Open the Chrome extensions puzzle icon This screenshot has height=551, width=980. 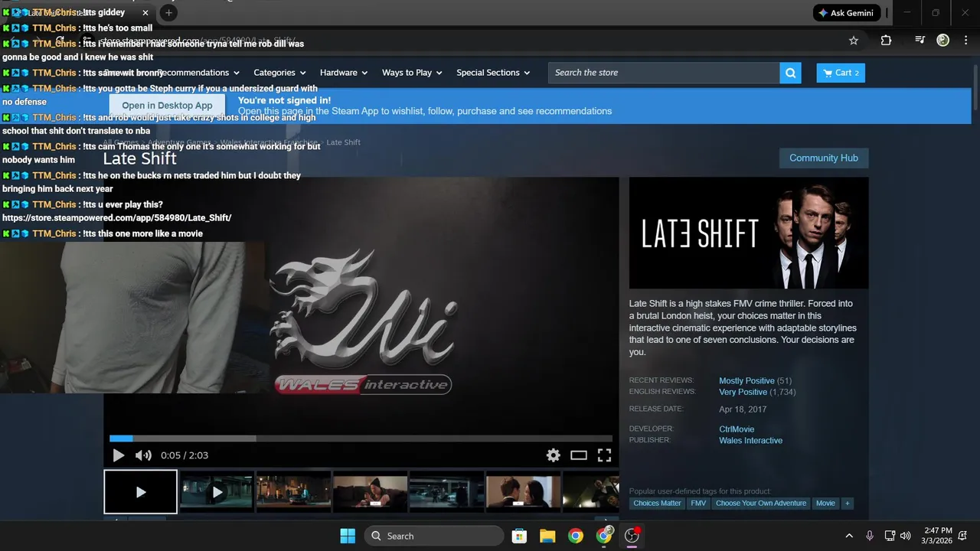pyautogui.click(x=886, y=41)
